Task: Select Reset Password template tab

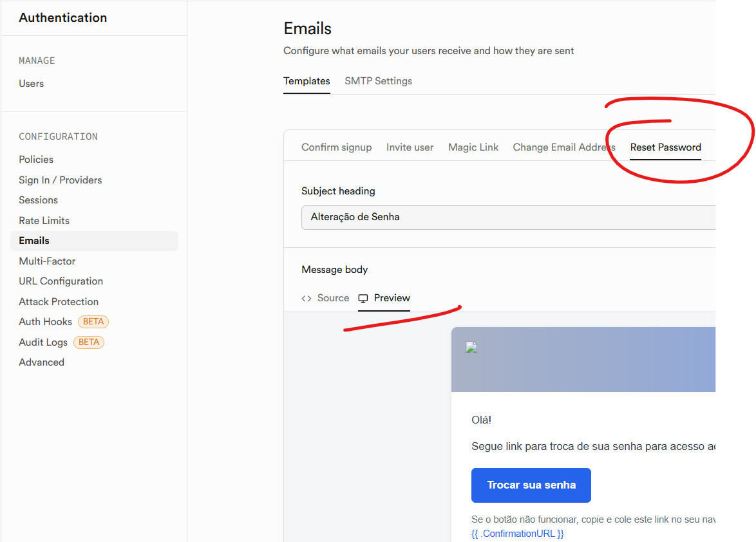Action: pos(665,147)
